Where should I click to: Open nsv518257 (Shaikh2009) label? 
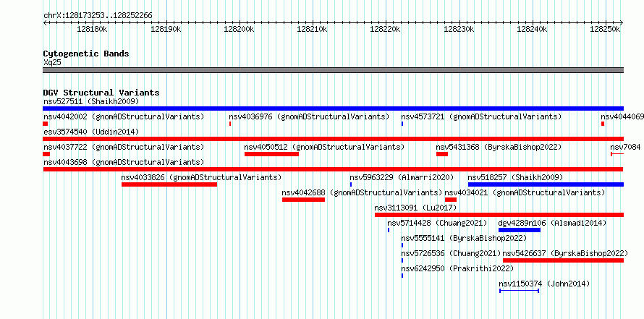(515, 177)
